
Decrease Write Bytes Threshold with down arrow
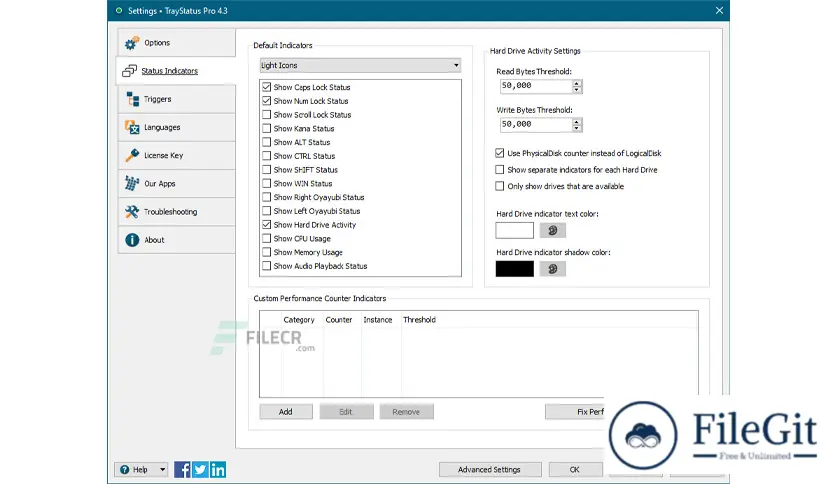click(576, 128)
